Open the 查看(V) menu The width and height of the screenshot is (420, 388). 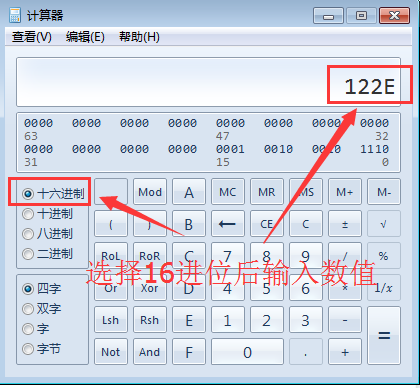point(32,37)
